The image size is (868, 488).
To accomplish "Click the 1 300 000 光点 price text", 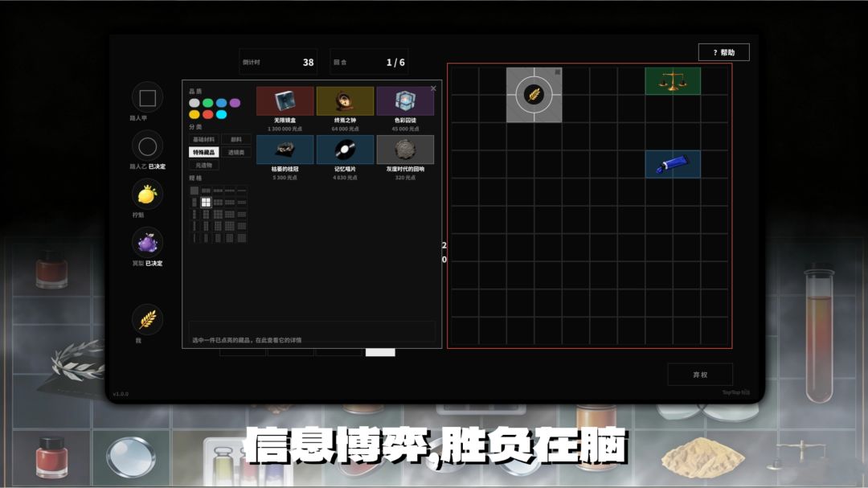I will coord(285,129).
